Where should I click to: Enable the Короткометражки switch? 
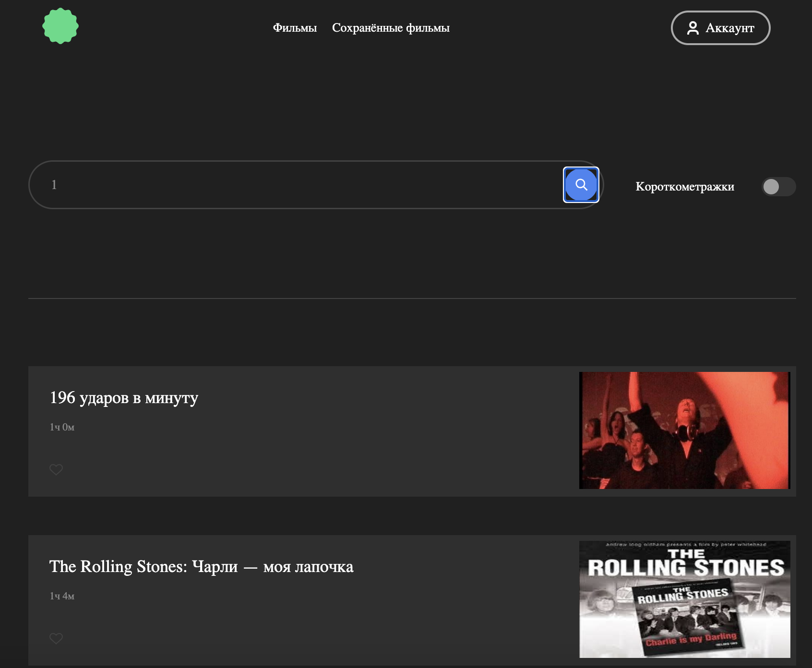click(778, 187)
